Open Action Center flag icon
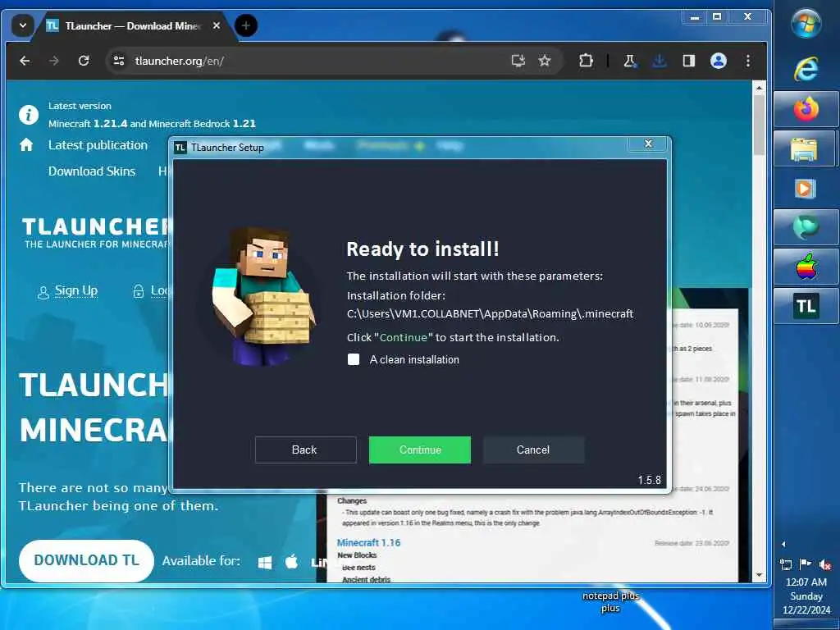This screenshot has width=840, height=630. (806, 564)
